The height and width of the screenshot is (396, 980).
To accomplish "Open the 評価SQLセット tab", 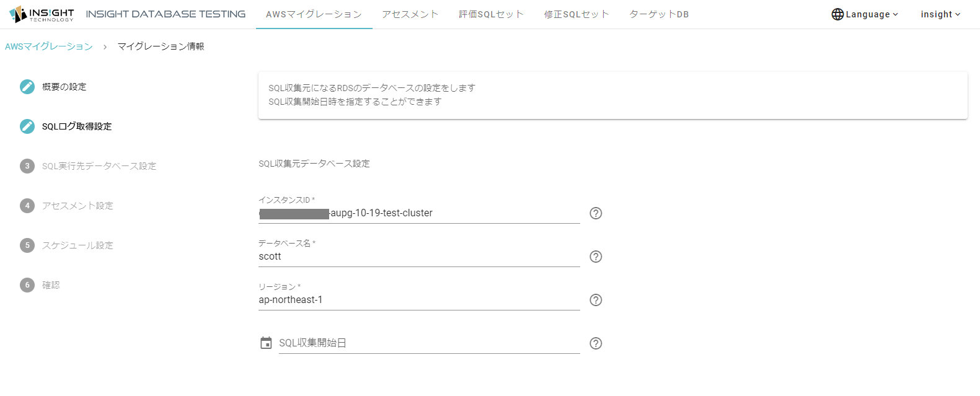I will [492, 14].
